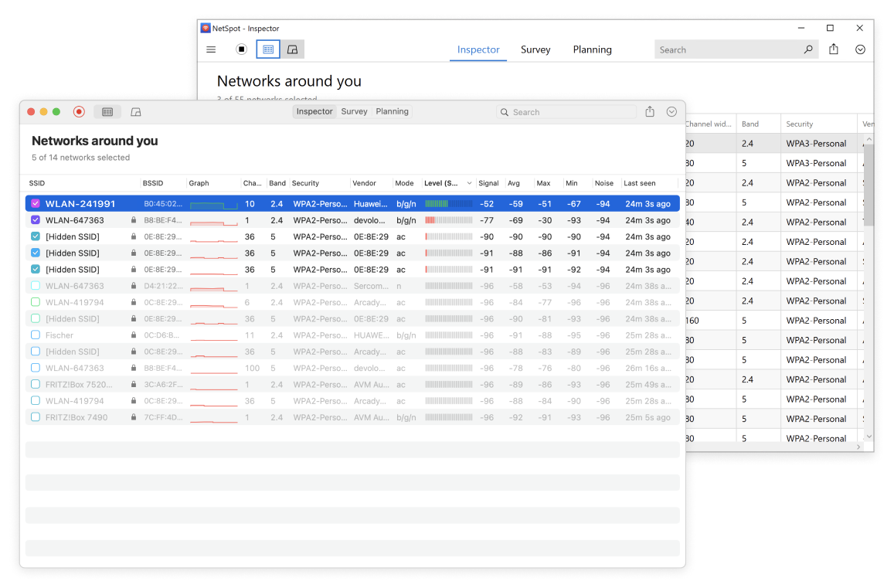Open circled chevron menu in Windows toolbar
894x588 pixels.
[x=860, y=49]
